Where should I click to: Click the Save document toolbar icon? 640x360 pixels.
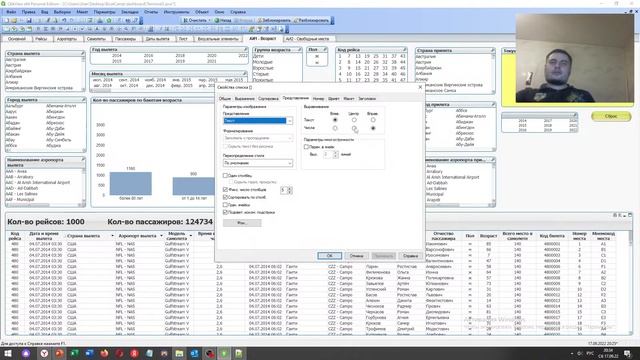pyautogui.click(x=29, y=20)
